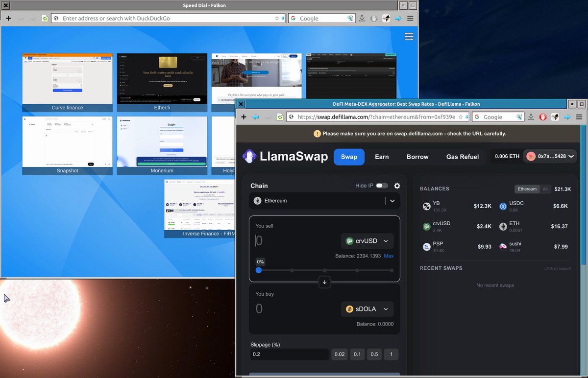Open Ether.fi speed dial thumbnail

coord(162,83)
